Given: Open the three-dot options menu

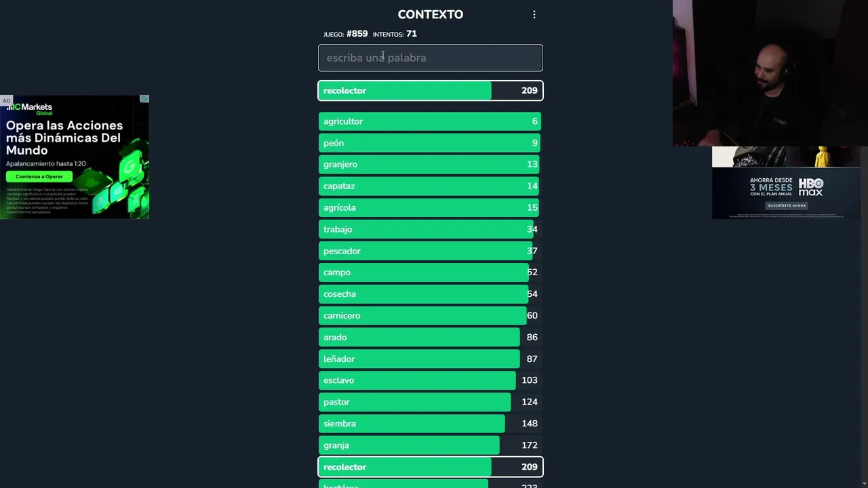Looking at the screenshot, I should (x=534, y=14).
